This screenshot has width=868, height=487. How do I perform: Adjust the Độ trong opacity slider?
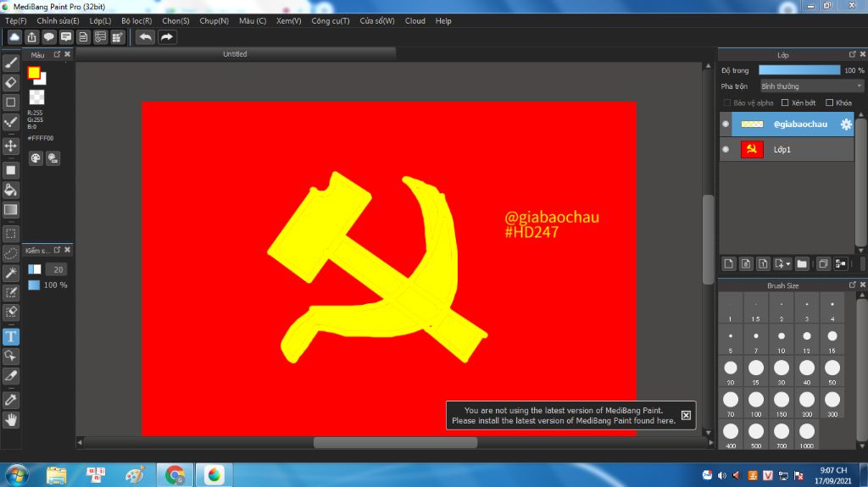tap(799, 70)
